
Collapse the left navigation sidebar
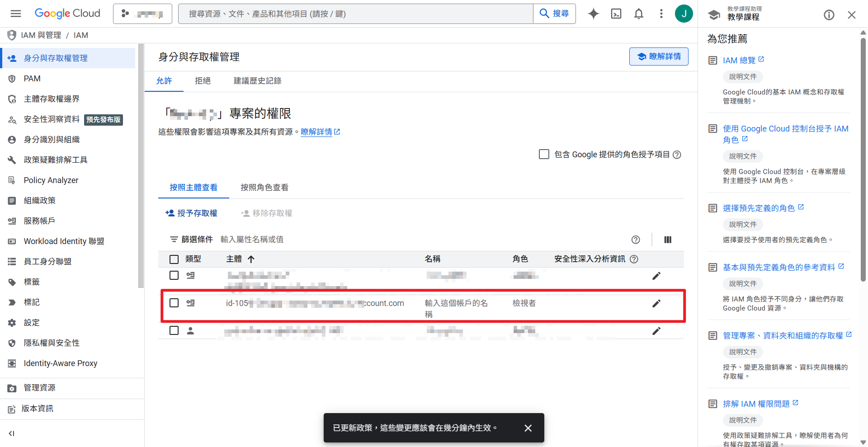11,433
